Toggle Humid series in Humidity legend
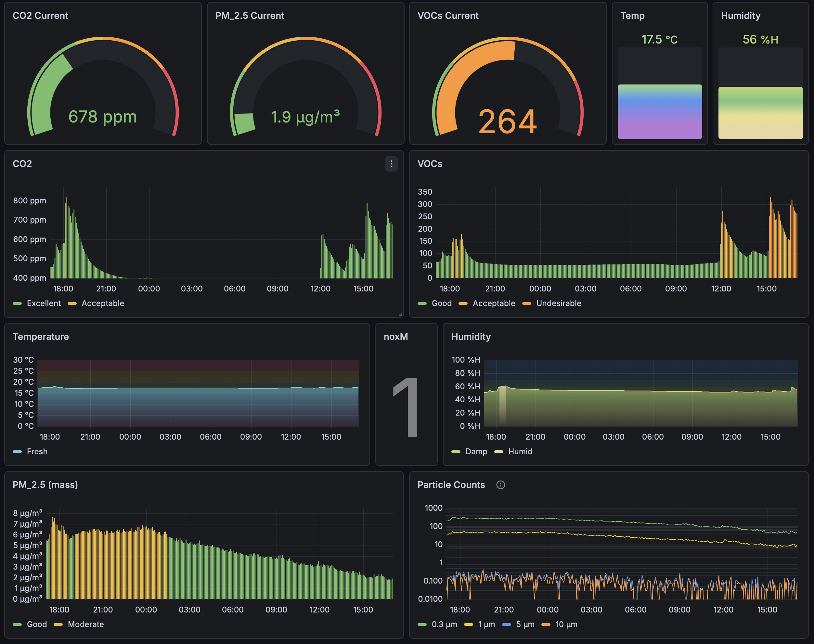The width and height of the screenshot is (814, 644). tap(520, 451)
